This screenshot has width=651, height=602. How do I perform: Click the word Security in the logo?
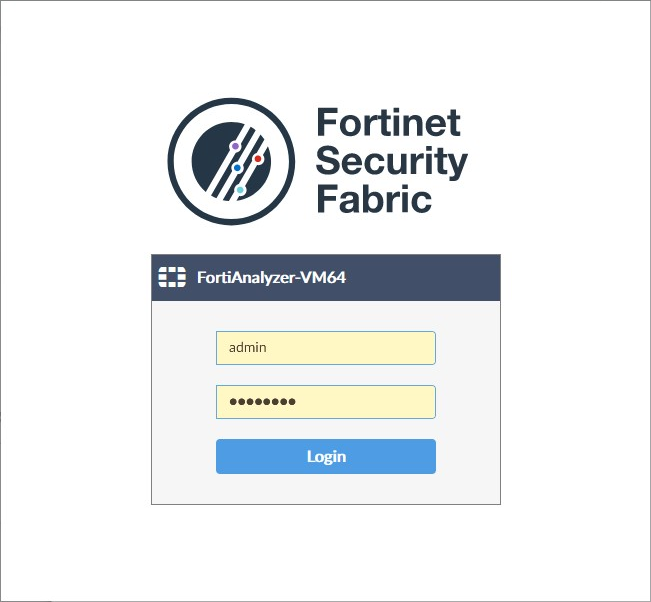392,161
